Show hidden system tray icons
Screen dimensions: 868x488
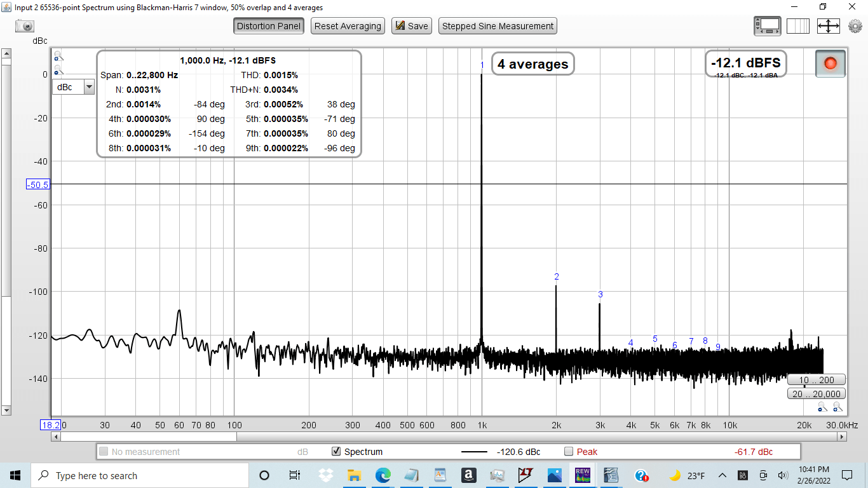(x=722, y=475)
